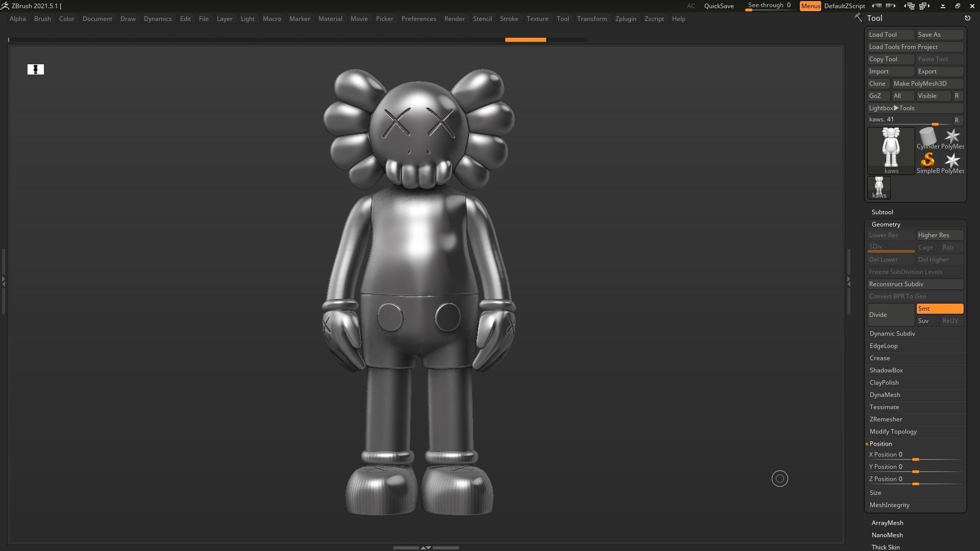Click the R button beside Visible
The image size is (980, 551).
957,96
